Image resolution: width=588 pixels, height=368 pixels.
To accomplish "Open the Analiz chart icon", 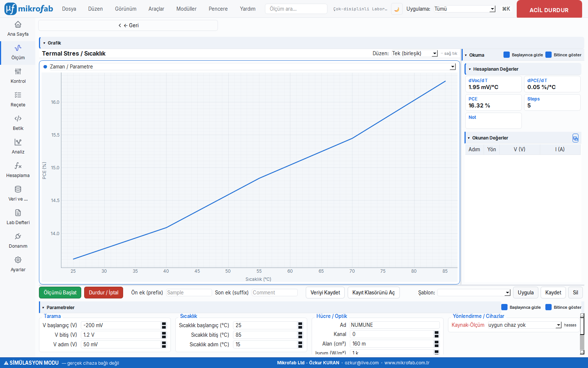I will [18, 142].
